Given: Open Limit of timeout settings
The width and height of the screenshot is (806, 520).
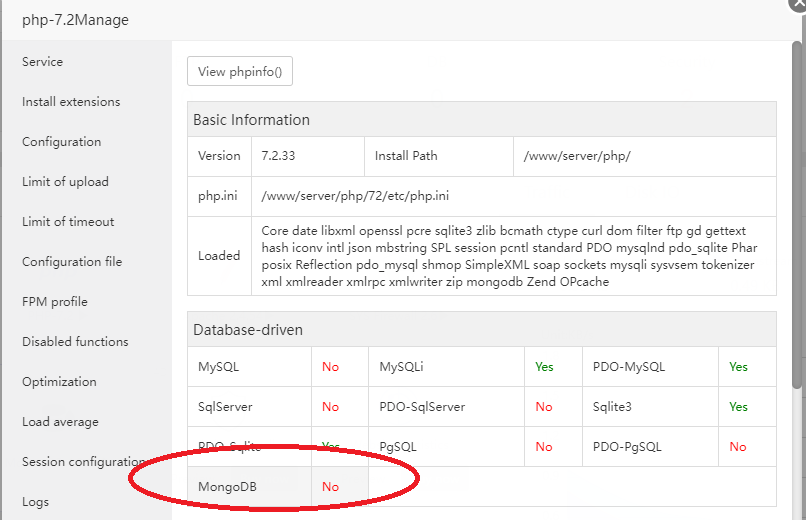Looking at the screenshot, I should click(x=69, y=222).
